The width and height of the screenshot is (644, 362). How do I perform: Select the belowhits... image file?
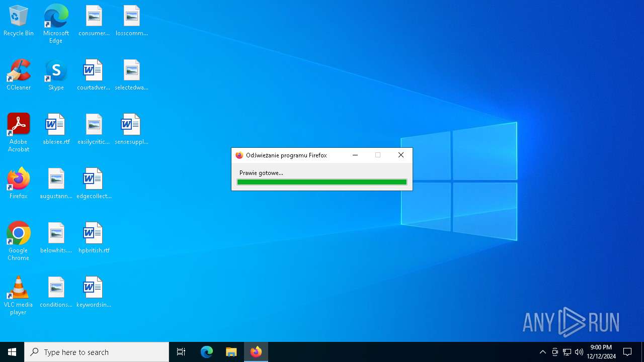(x=56, y=238)
